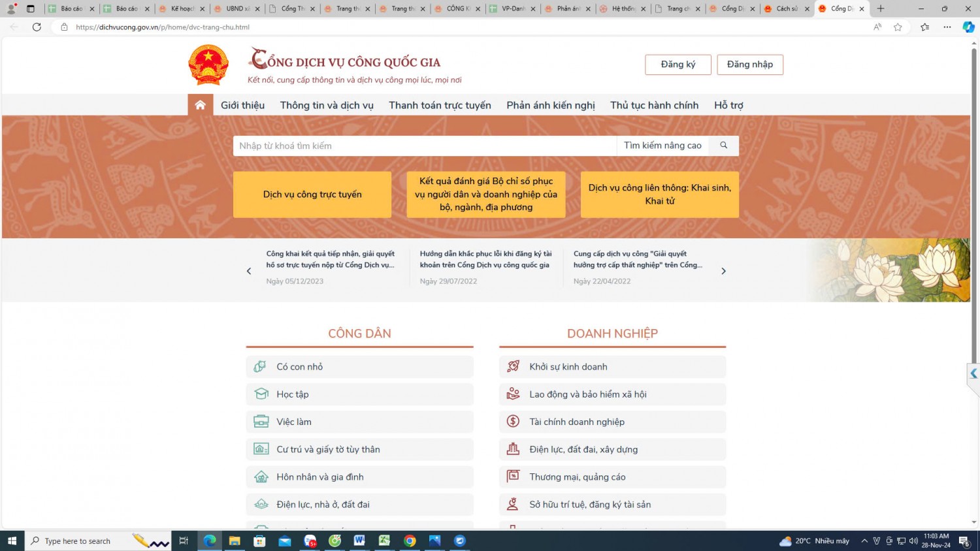This screenshot has height=551, width=980.
Task: Click the Read aloud icon in the address bar
Action: (x=877, y=27)
